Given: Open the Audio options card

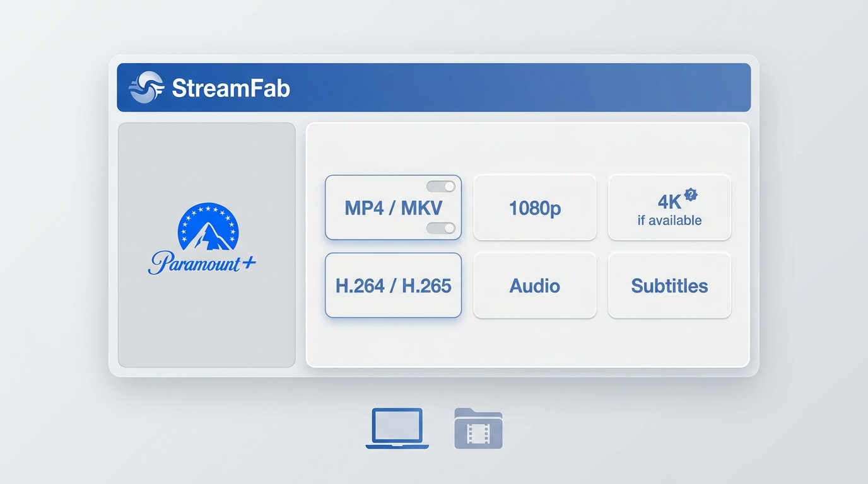Looking at the screenshot, I should (535, 285).
